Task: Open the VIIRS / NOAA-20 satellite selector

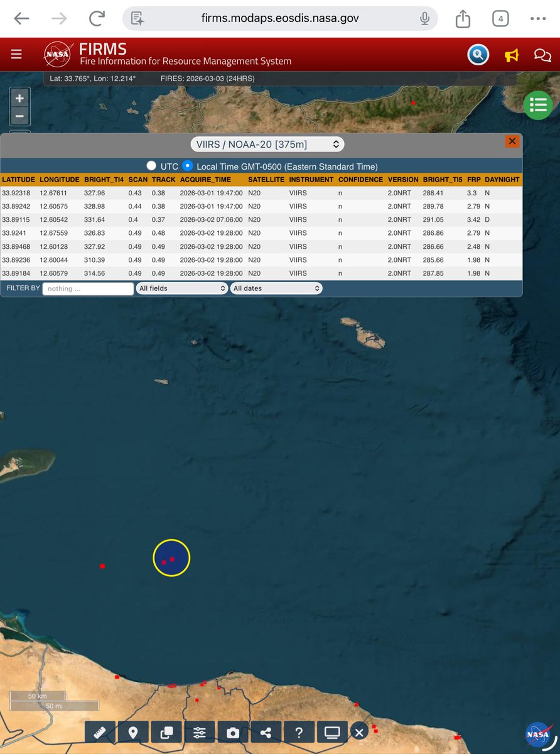Action: point(267,144)
